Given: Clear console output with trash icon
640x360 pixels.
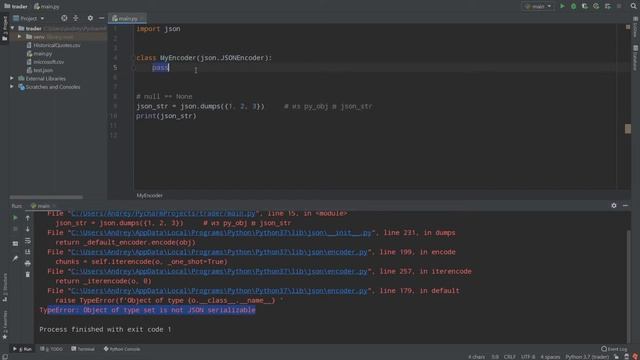Looking at the screenshot, I should coord(28,275).
